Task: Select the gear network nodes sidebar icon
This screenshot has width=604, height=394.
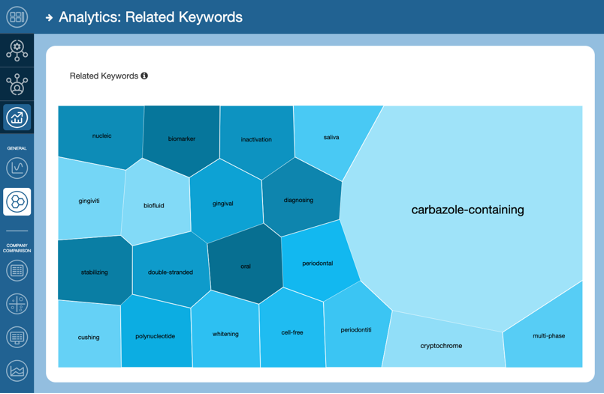Action: pos(17,50)
